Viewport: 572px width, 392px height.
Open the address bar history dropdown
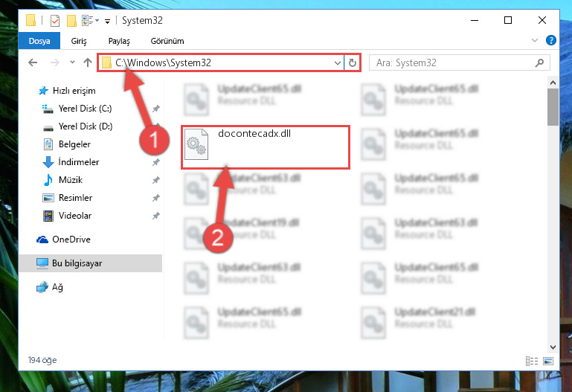[338, 63]
